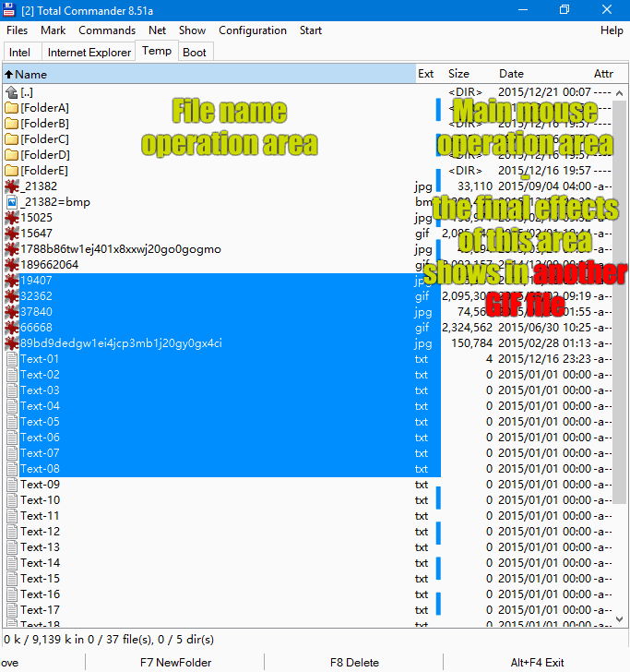The width and height of the screenshot is (630, 672).
Task: Click the icon of 89bd9dedgw1ei4jcp3mb1j20gy0gx4ci
Action: [x=12, y=343]
